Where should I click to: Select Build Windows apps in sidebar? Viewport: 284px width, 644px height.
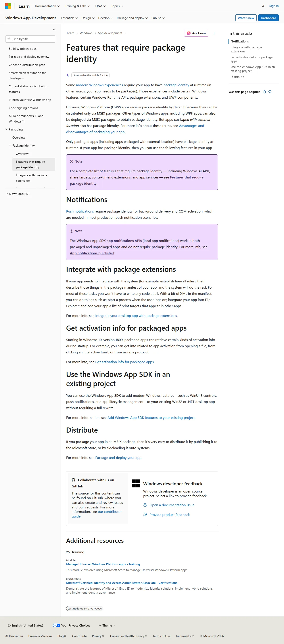23,49
